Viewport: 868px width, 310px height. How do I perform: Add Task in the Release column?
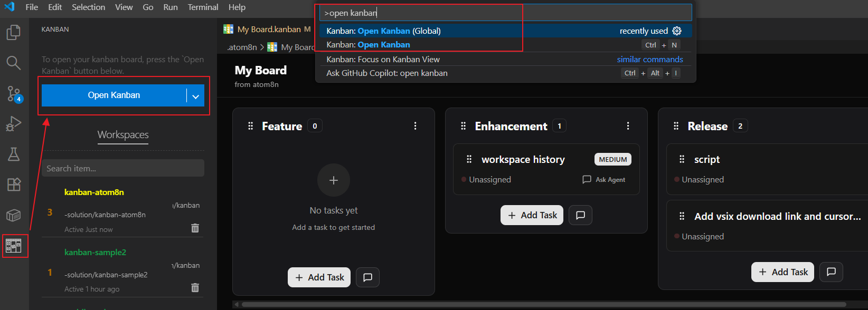point(783,272)
